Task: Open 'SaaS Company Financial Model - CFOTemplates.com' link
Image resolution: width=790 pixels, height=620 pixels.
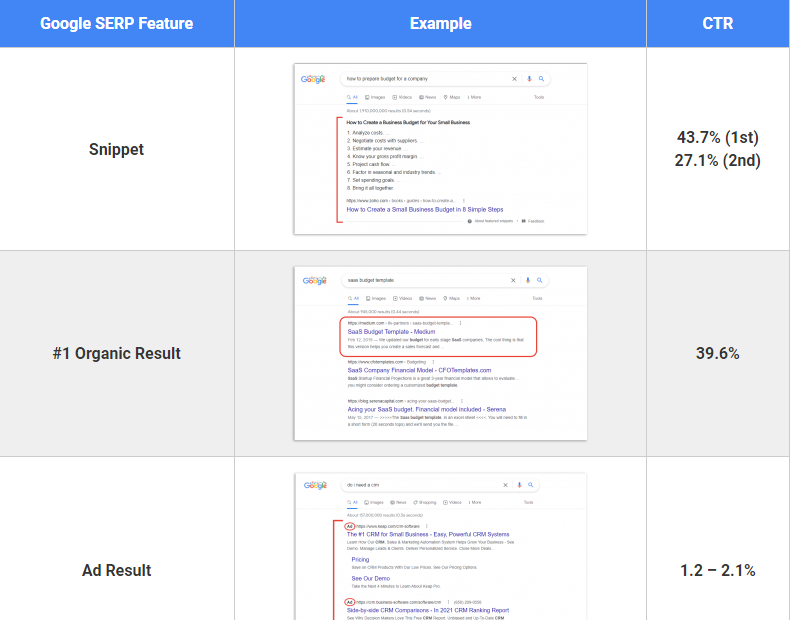Action: pos(419,370)
